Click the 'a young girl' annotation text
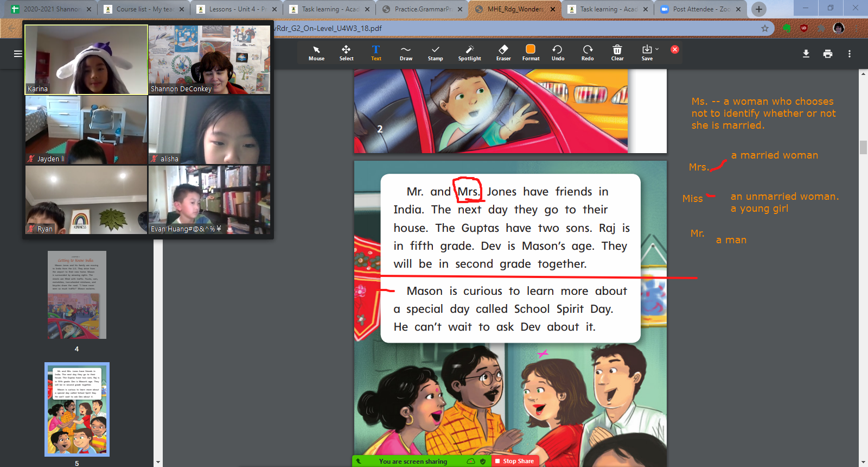 [759, 209]
